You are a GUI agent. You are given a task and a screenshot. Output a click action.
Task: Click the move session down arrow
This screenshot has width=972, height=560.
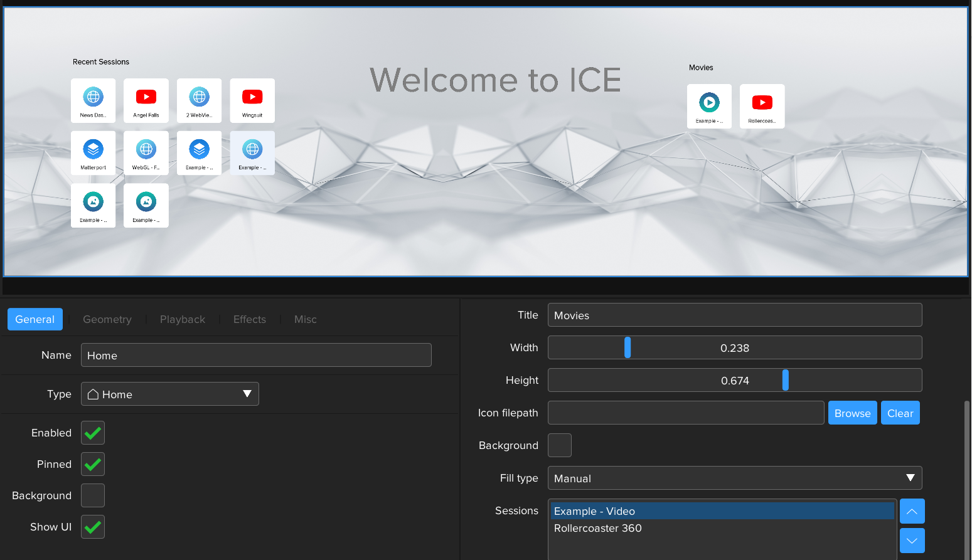tap(912, 541)
